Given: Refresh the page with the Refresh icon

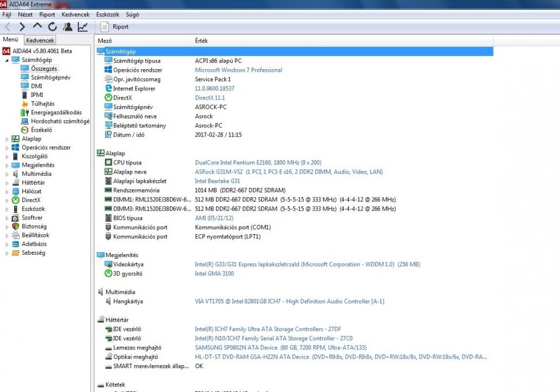Looking at the screenshot, I should pos(52,27).
